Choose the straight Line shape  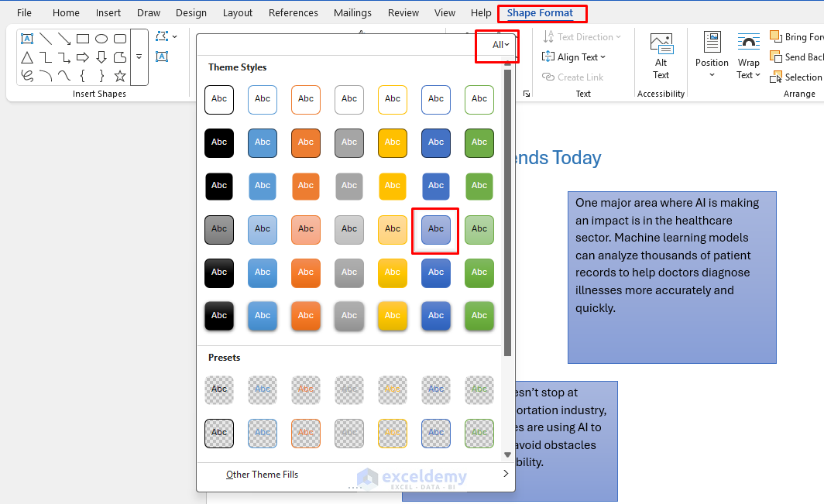[x=46, y=39]
